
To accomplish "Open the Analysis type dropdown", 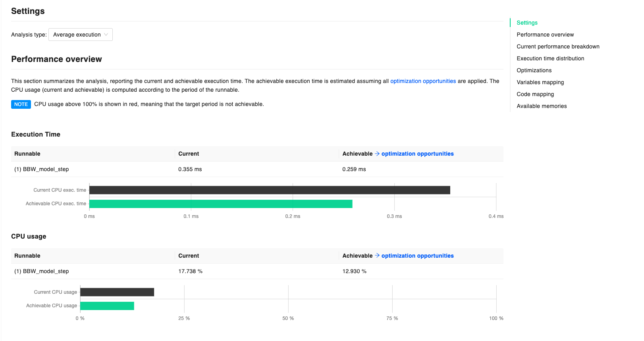I will coord(80,35).
